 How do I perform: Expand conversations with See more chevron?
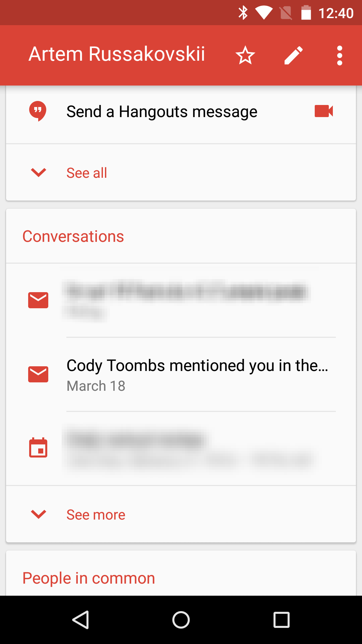[x=38, y=514]
